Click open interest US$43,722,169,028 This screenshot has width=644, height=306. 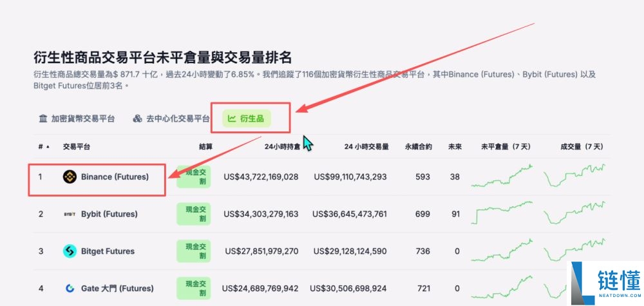(x=261, y=177)
